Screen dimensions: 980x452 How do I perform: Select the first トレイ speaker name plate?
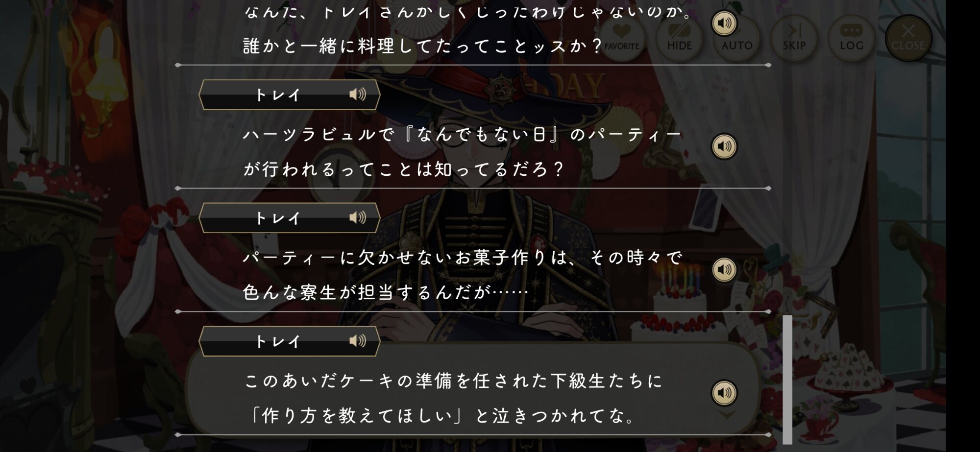tap(290, 95)
